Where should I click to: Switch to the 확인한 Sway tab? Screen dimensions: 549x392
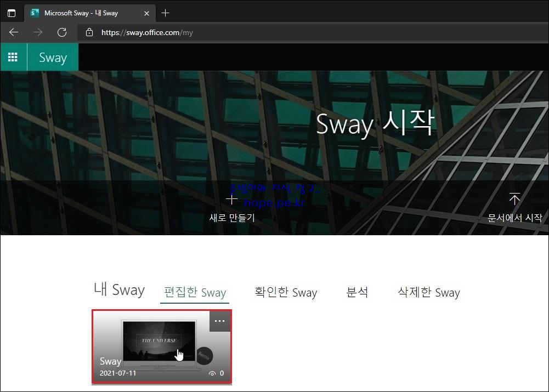click(x=286, y=292)
